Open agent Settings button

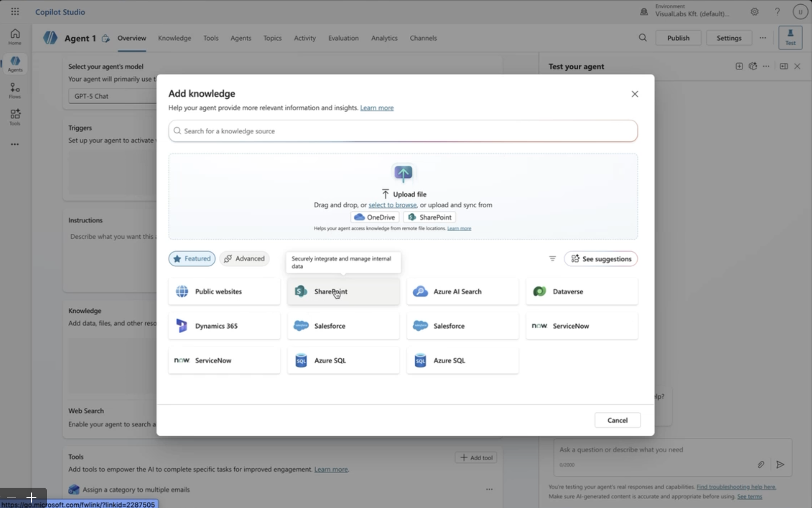(x=729, y=38)
